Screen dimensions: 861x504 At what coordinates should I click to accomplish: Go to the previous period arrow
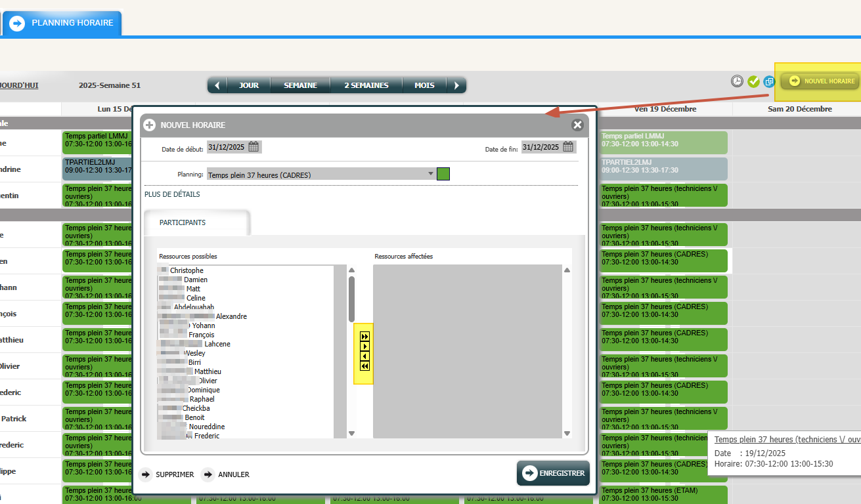click(x=217, y=85)
